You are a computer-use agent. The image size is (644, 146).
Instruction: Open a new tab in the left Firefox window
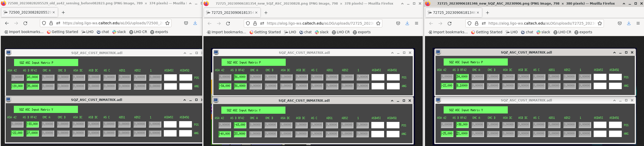[x=63, y=12]
